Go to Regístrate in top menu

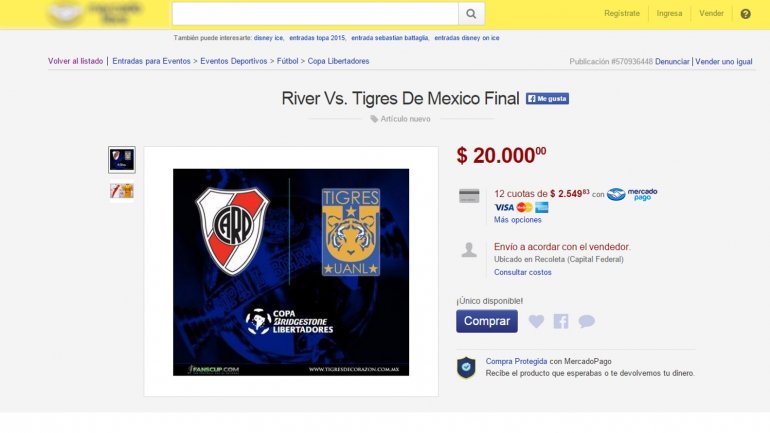(622, 13)
